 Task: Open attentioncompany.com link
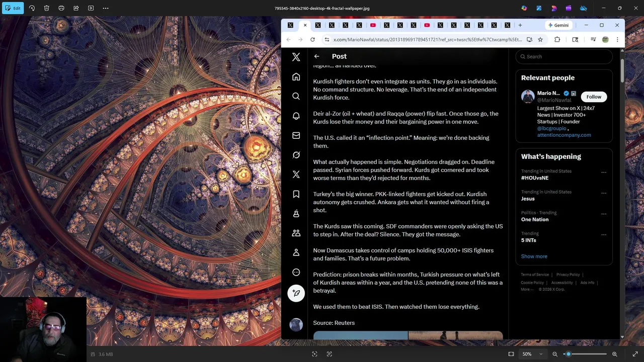(x=564, y=135)
